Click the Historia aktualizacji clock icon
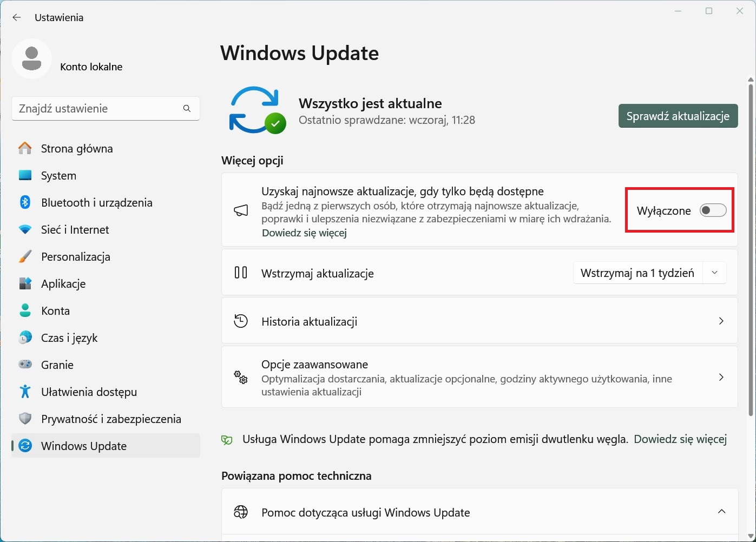 [241, 321]
